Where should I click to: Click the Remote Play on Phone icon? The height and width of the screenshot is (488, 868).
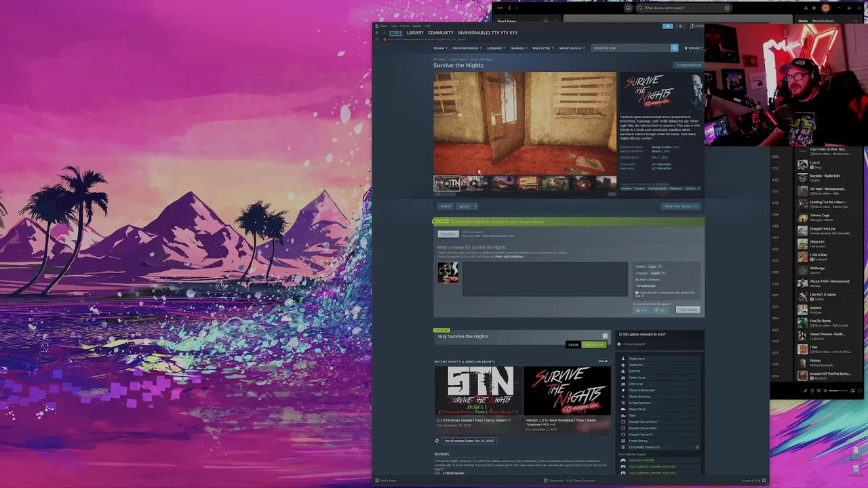(x=623, y=422)
